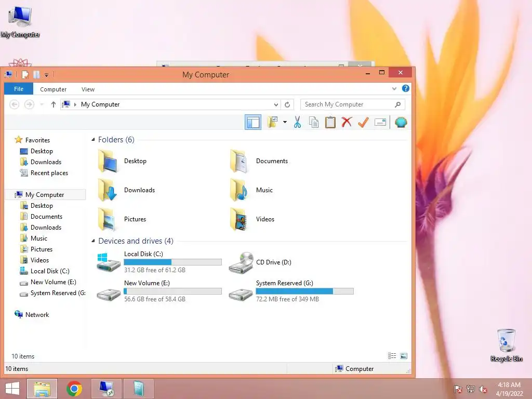The image size is (532, 399).
Task: Click the folder options toolbar icon
Action: [272, 122]
